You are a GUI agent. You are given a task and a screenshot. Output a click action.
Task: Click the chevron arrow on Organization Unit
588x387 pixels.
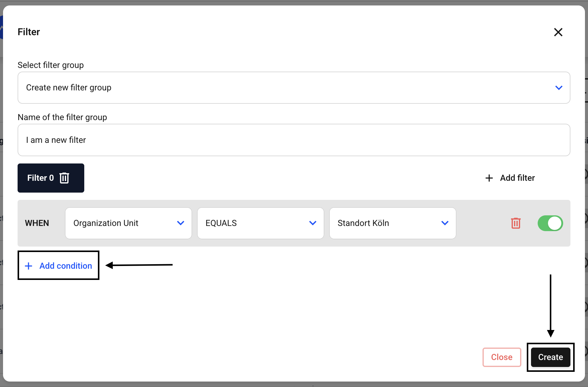coord(181,223)
